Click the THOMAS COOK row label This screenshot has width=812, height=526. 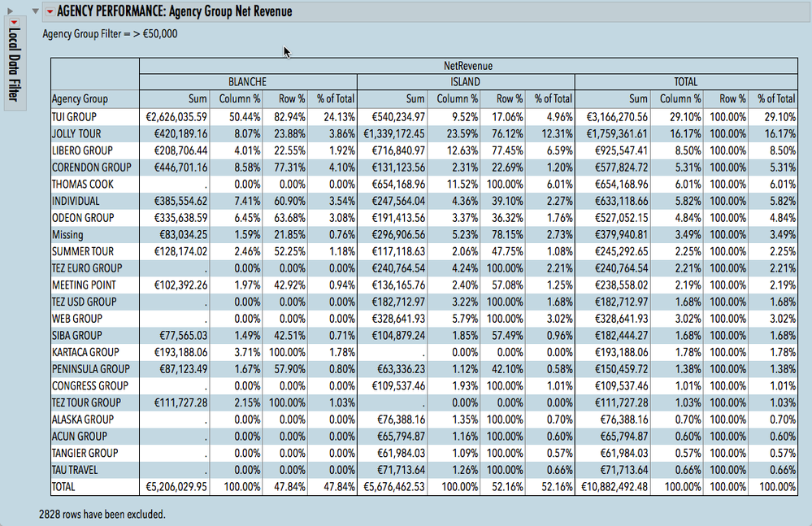pos(83,185)
